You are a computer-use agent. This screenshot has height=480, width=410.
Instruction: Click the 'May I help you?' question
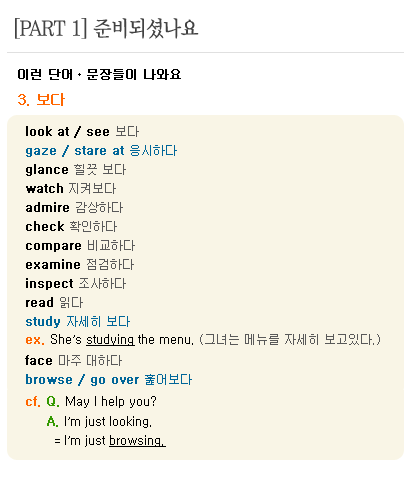pos(111,402)
